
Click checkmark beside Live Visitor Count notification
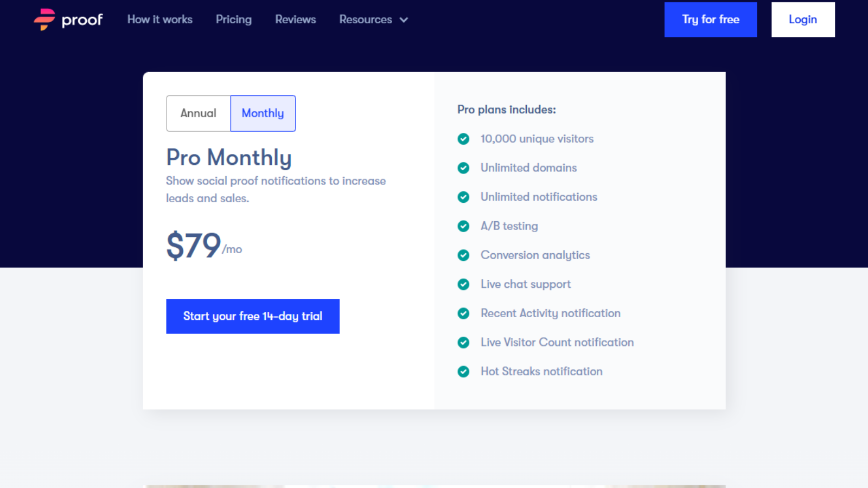(463, 343)
